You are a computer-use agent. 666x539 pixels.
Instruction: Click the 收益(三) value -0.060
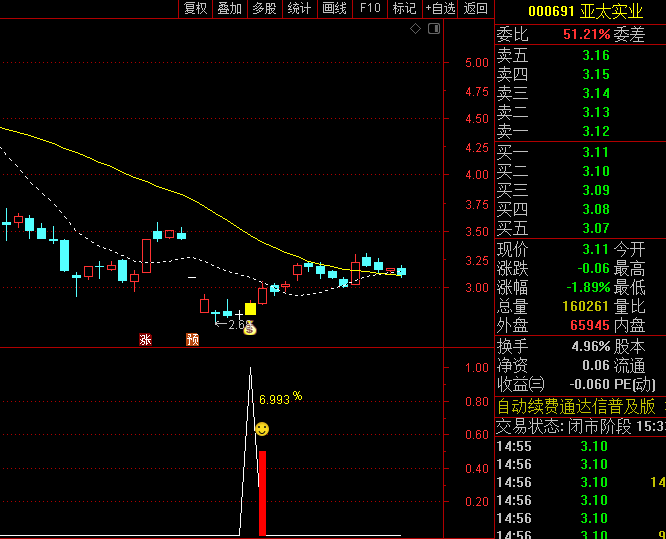pyautogui.click(x=589, y=384)
